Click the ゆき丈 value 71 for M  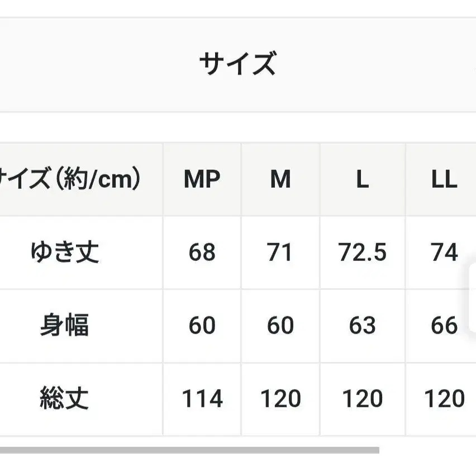[x=280, y=253]
